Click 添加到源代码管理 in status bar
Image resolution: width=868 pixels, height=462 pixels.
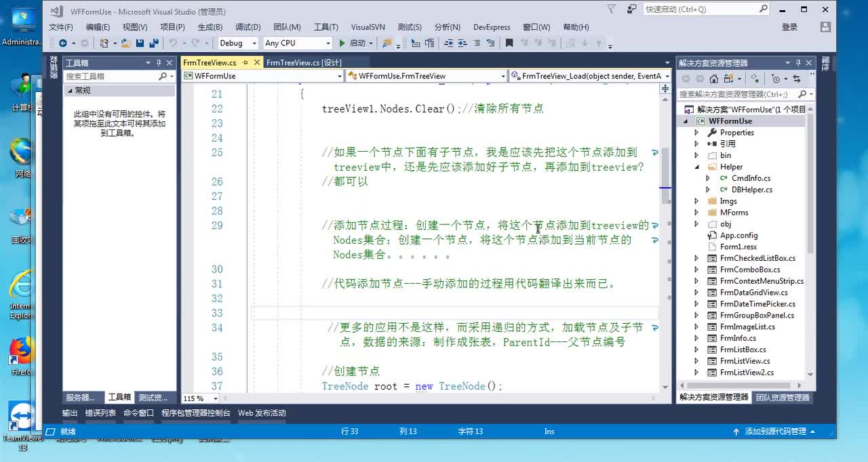[x=775, y=432]
